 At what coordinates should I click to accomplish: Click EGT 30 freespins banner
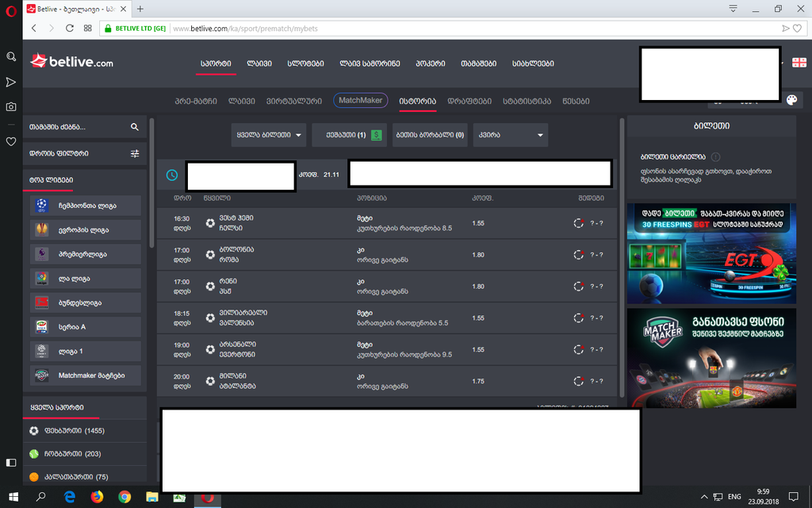(x=711, y=253)
